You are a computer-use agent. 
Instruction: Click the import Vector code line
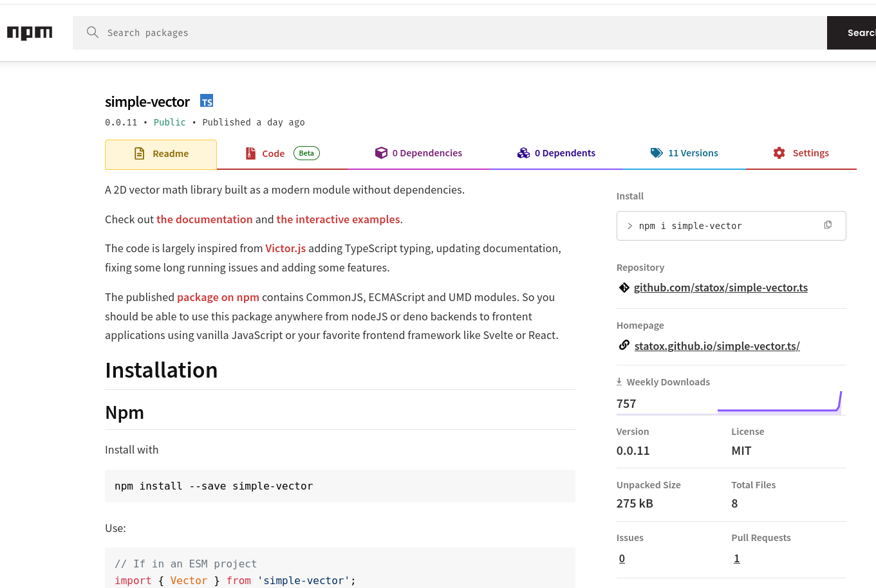235,580
